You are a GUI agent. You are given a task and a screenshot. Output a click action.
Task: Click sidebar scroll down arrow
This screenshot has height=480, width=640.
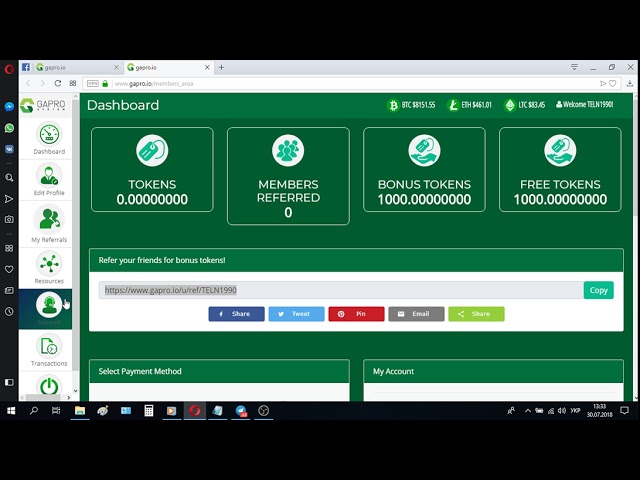coord(76,391)
